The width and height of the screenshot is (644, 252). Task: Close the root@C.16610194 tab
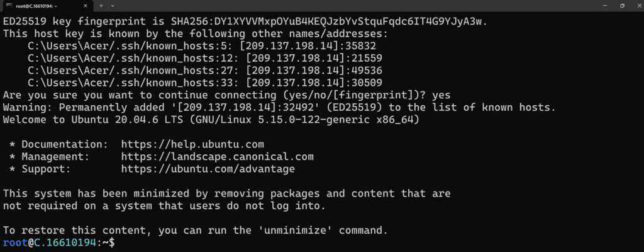[x=85, y=6]
